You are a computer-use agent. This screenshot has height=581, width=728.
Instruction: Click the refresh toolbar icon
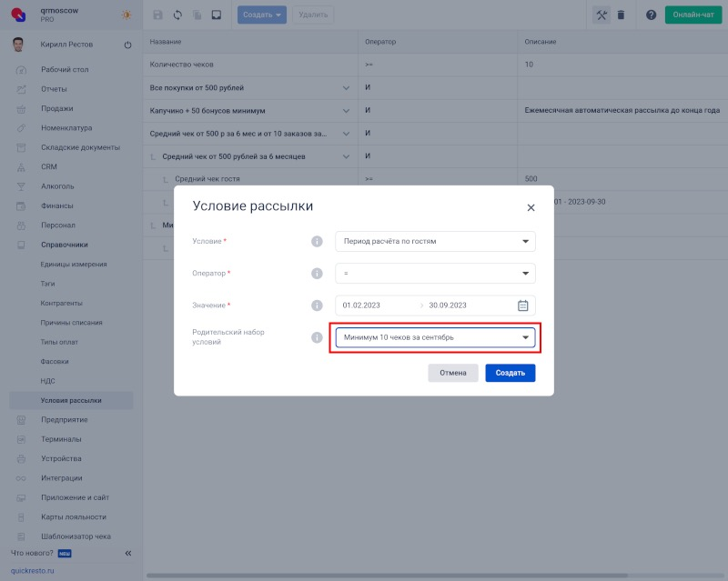click(x=177, y=15)
